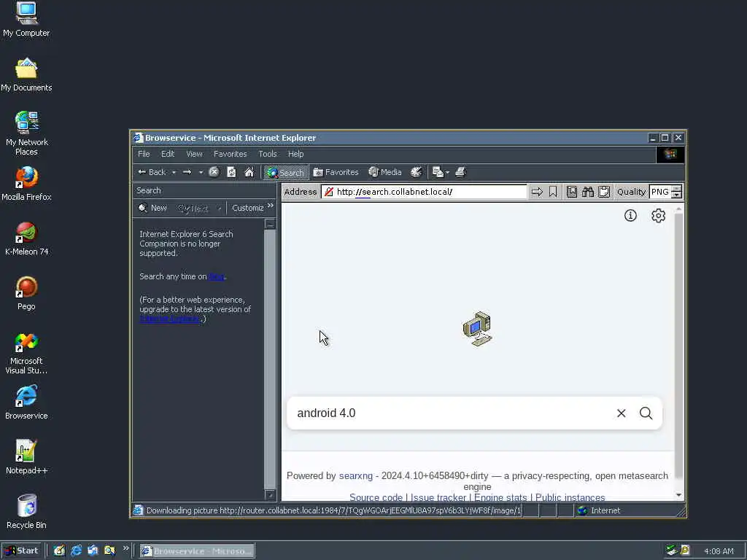The image size is (747, 560).
Task: Click the Internet security zone in status bar
Action: (x=599, y=510)
